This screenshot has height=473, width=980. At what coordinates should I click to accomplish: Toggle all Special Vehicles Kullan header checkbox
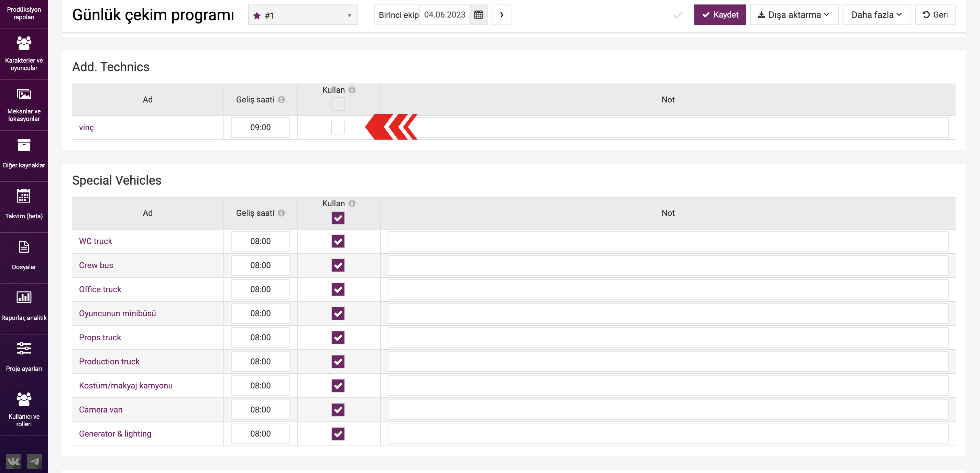338,218
